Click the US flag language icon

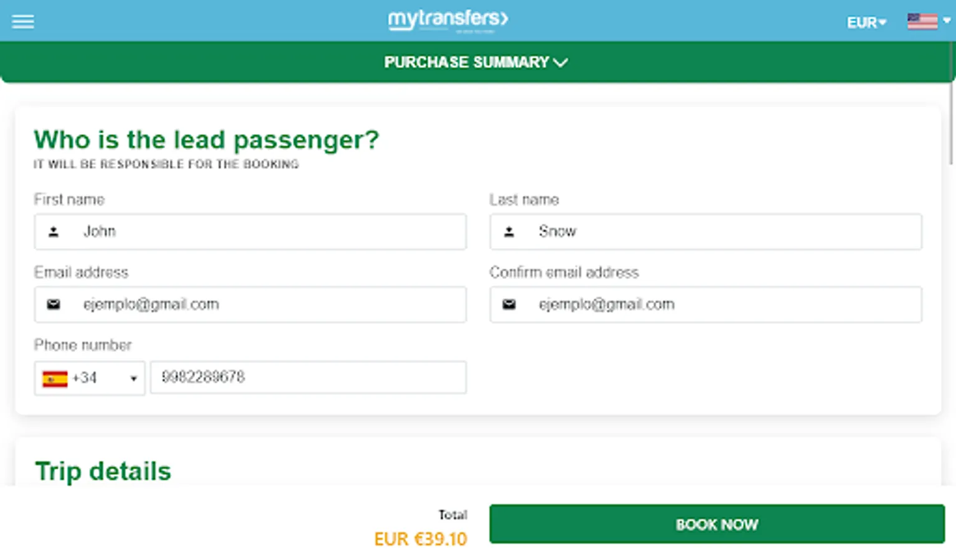click(922, 21)
